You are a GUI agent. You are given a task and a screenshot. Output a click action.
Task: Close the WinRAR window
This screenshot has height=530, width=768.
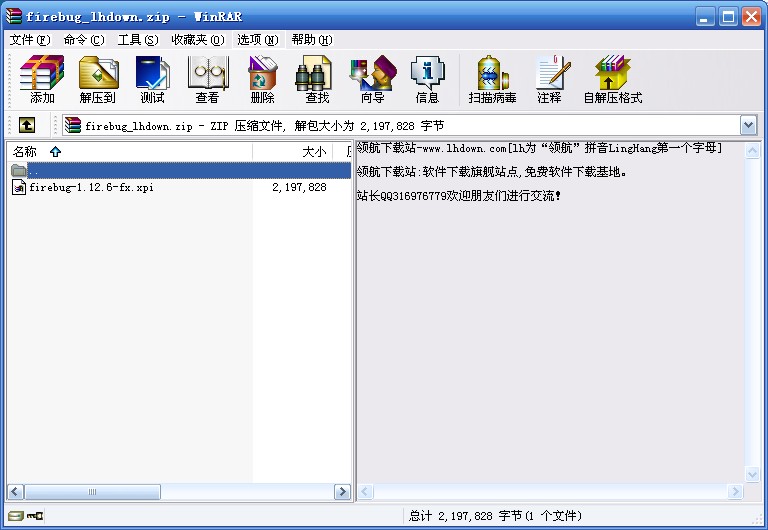click(751, 17)
